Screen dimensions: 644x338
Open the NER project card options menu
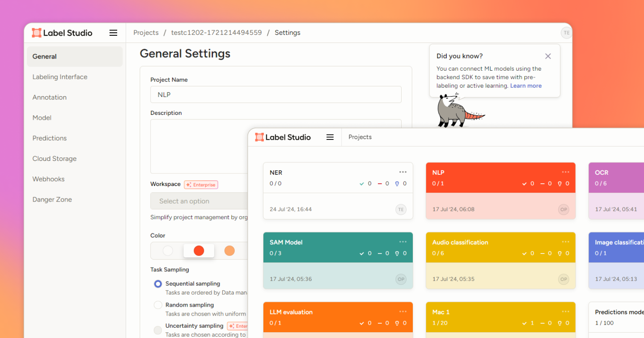pos(403,172)
